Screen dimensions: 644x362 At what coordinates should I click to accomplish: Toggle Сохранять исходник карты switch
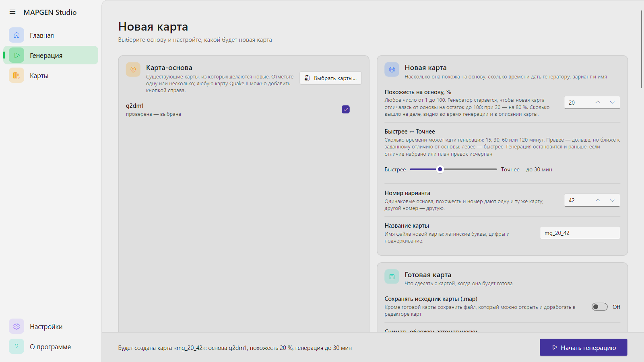point(599,307)
